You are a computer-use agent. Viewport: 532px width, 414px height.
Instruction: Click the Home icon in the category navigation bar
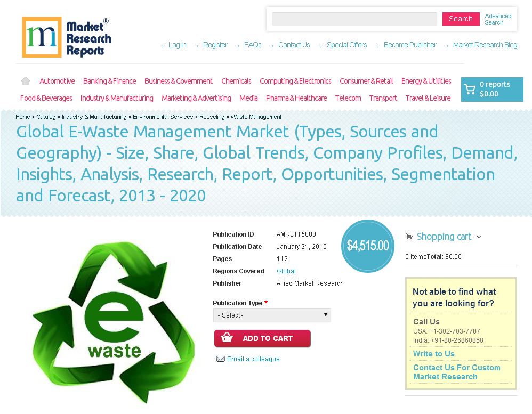click(x=25, y=80)
